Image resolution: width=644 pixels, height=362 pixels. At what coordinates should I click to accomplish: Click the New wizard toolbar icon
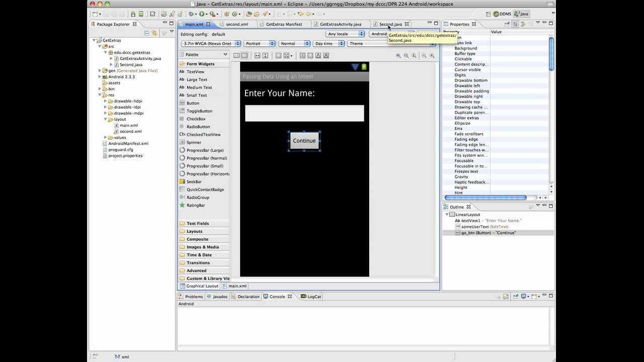click(96, 14)
